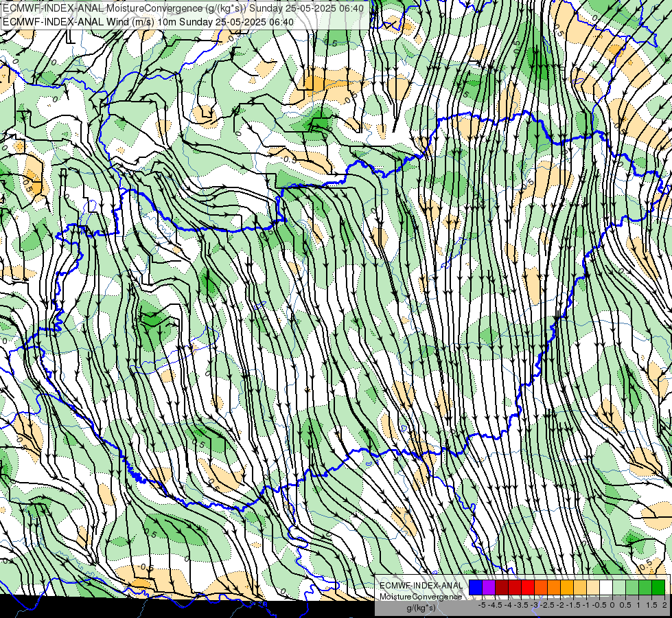The width and height of the screenshot is (672, 618).
Task: Select the light orange swatch between -1.5 and -1
Action: tap(580, 587)
